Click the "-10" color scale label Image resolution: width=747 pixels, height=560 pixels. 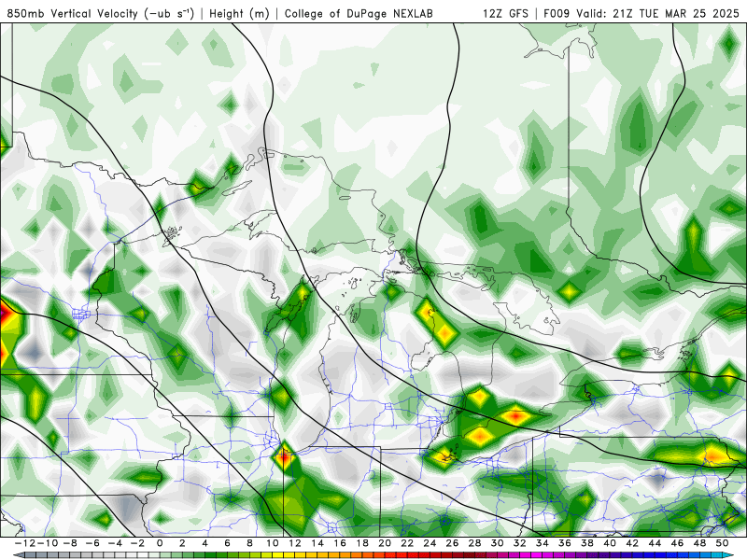click(48, 543)
